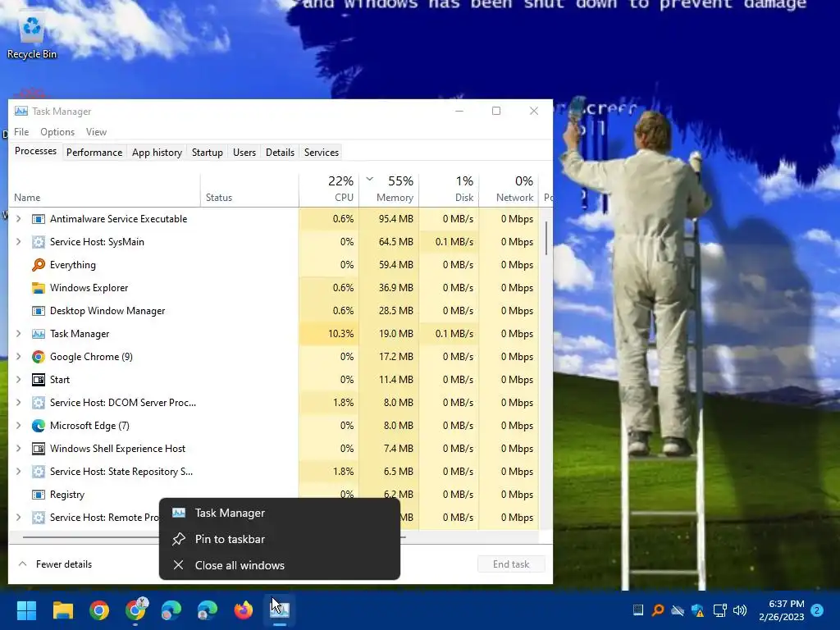Click the vertical scrollbar in process list

click(546, 239)
